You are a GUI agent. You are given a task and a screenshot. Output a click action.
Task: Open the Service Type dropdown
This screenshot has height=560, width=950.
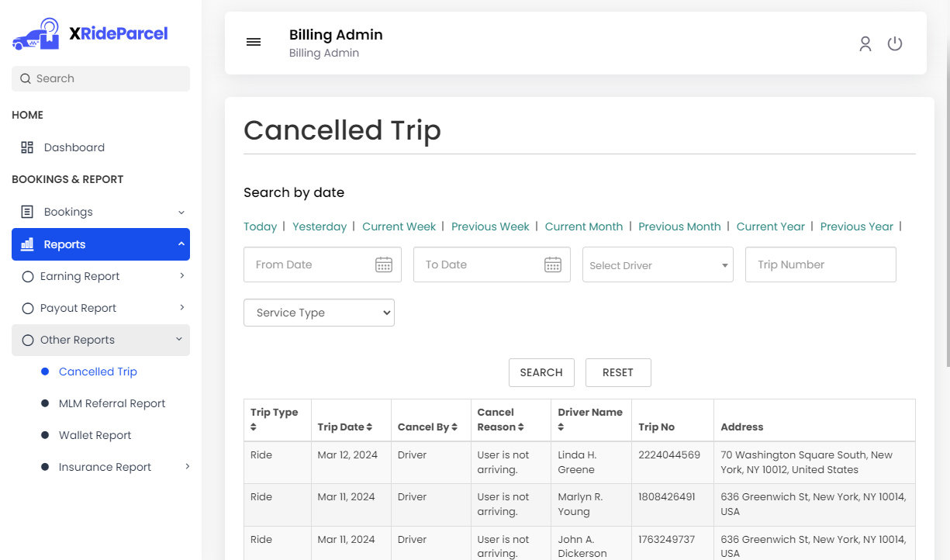pos(319,313)
